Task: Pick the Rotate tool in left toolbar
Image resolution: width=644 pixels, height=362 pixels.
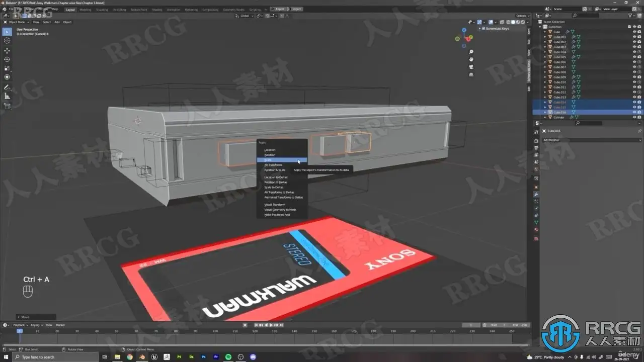Action: [7, 59]
